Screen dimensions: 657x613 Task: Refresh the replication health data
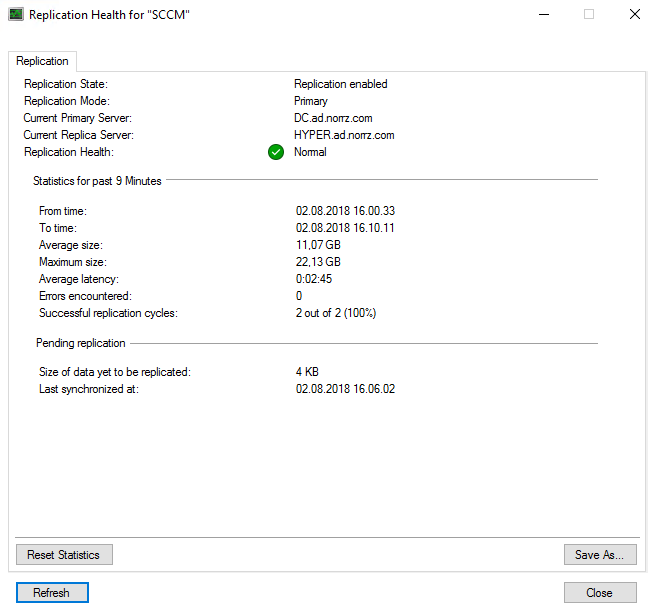pos(52,593)
